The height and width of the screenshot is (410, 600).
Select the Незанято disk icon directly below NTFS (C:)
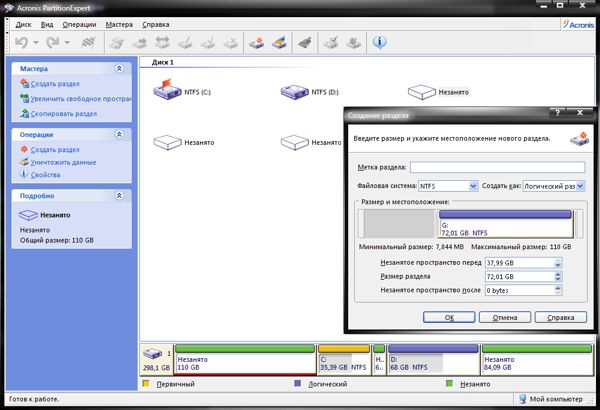point(167,142)
